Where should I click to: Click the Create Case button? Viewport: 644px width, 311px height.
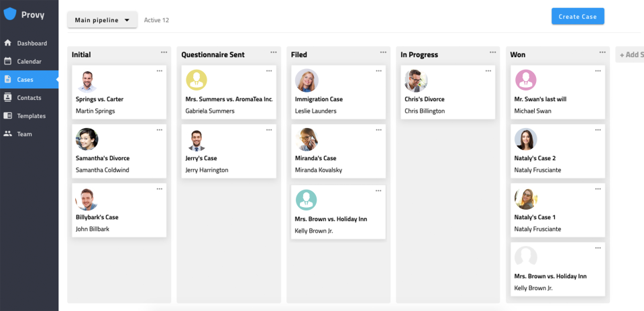pos(578,17)
